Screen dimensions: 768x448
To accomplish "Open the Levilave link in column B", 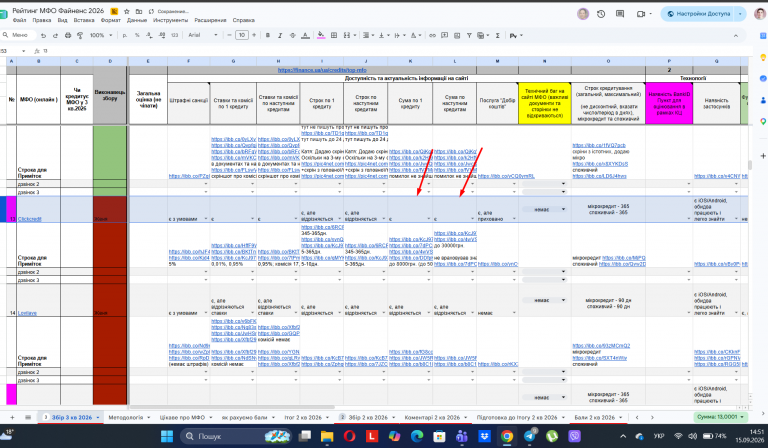I will (x=27, y=313).
